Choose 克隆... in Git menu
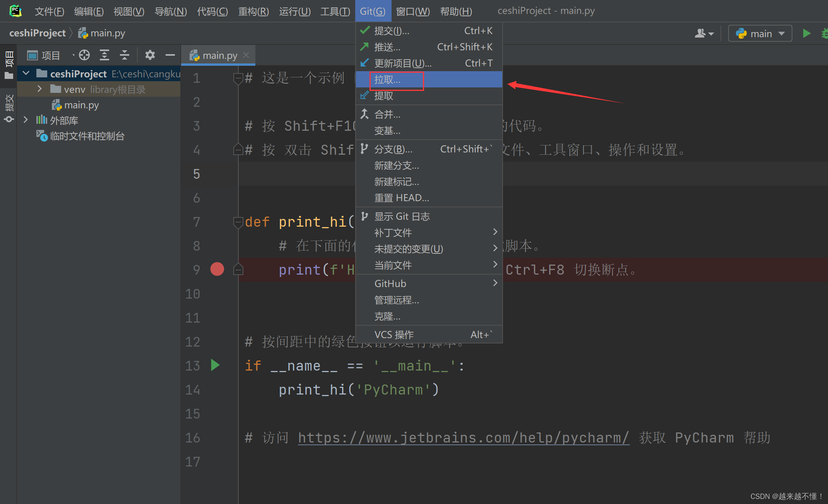This screenshot has height=504, width=828. point(429,316)
